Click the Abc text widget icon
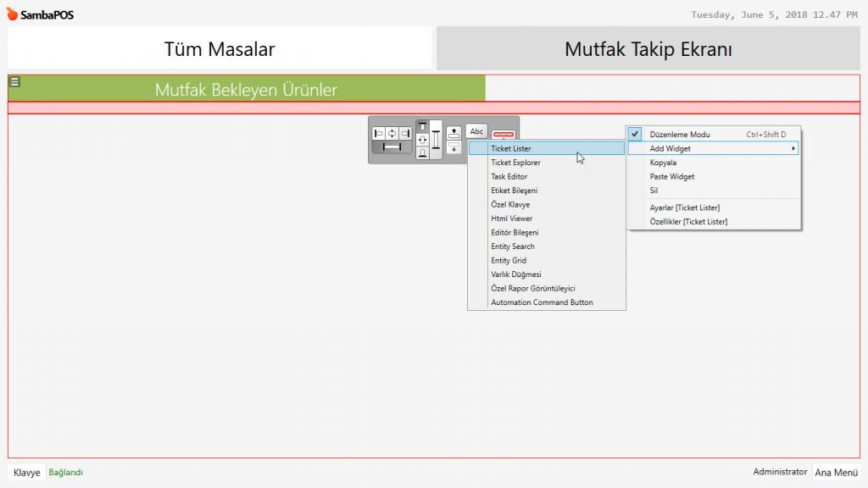This screenshot has height=488, width=868. pyautogui.click(x=476, y=131)
